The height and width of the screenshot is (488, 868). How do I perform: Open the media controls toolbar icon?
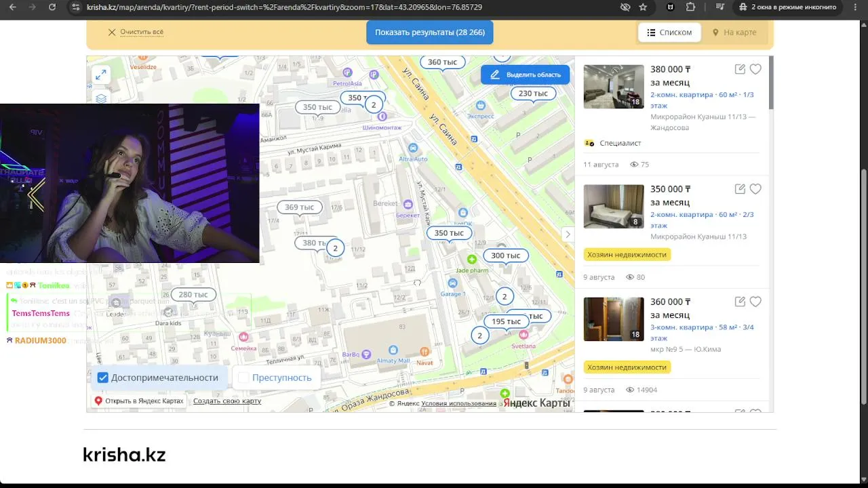(719, 7)
